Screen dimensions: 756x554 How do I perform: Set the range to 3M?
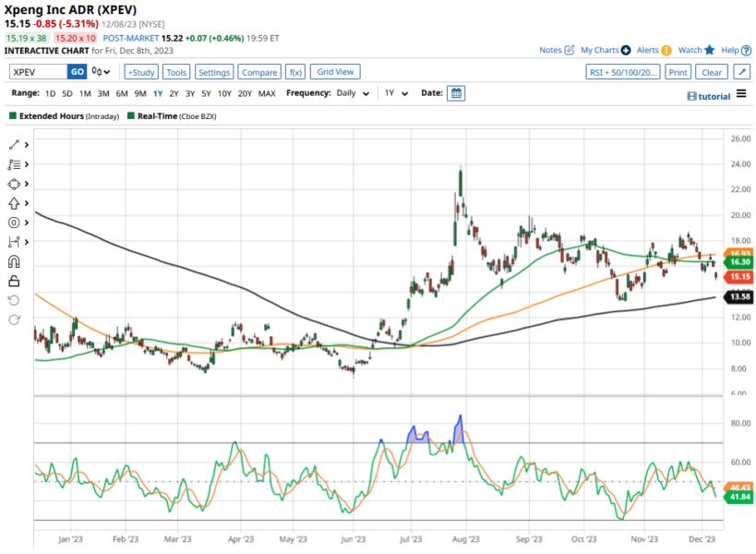pos(103,93)
